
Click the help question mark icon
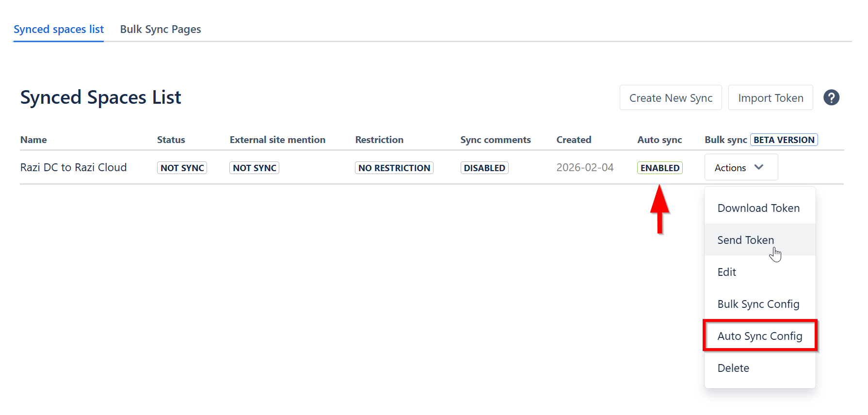tap(831, 97)
